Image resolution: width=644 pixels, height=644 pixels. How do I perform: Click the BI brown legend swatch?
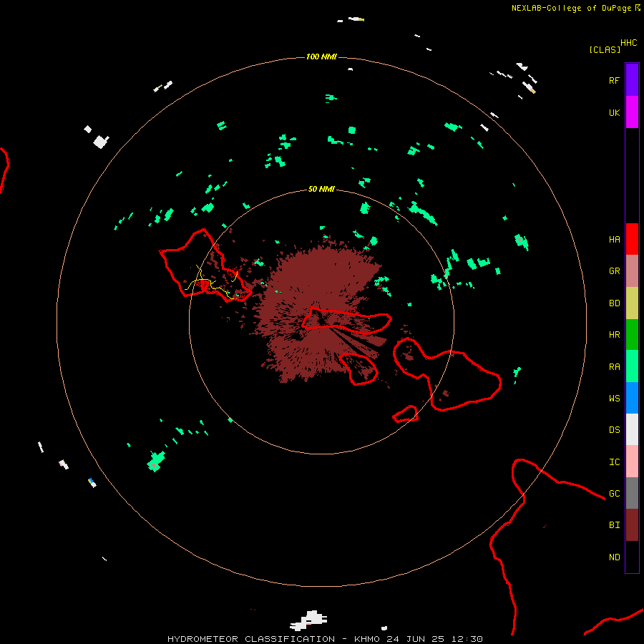632,525
